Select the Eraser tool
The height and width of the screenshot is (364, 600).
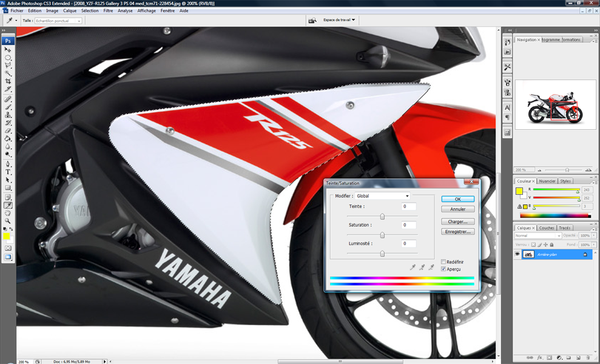8,130
